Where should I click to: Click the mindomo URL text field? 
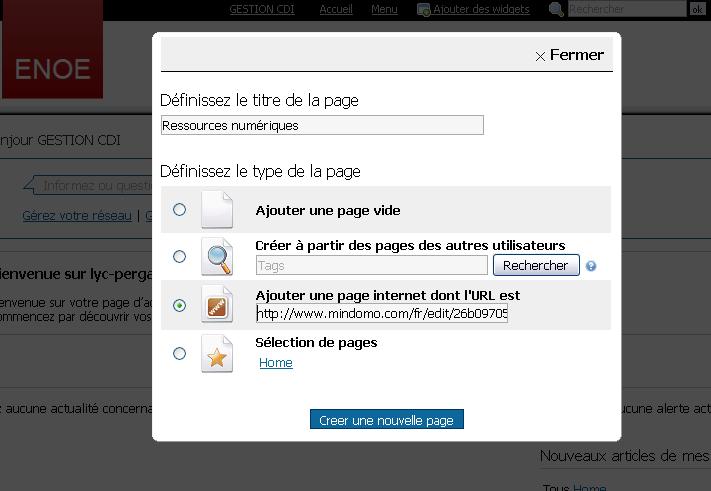click(x=381, y=314)
